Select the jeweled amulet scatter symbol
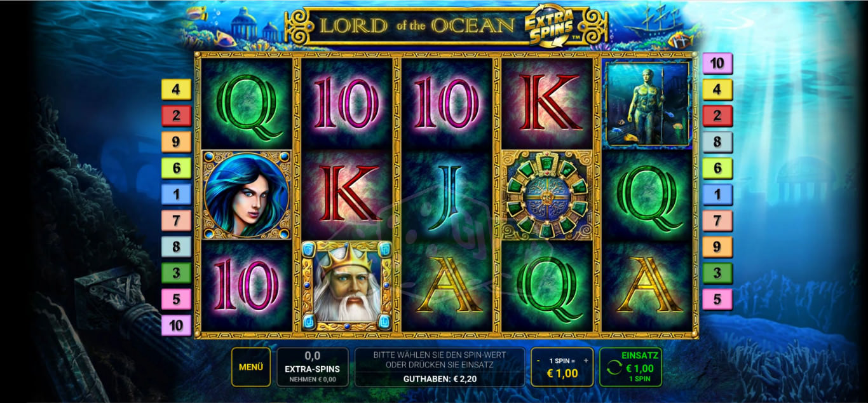 point(547,195)
